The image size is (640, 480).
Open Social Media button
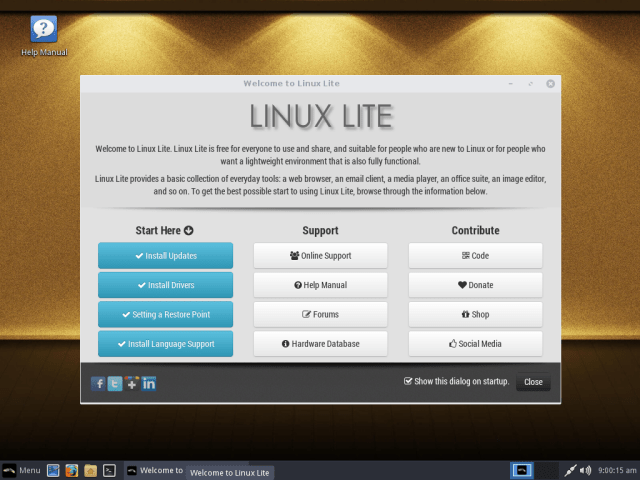476,344
